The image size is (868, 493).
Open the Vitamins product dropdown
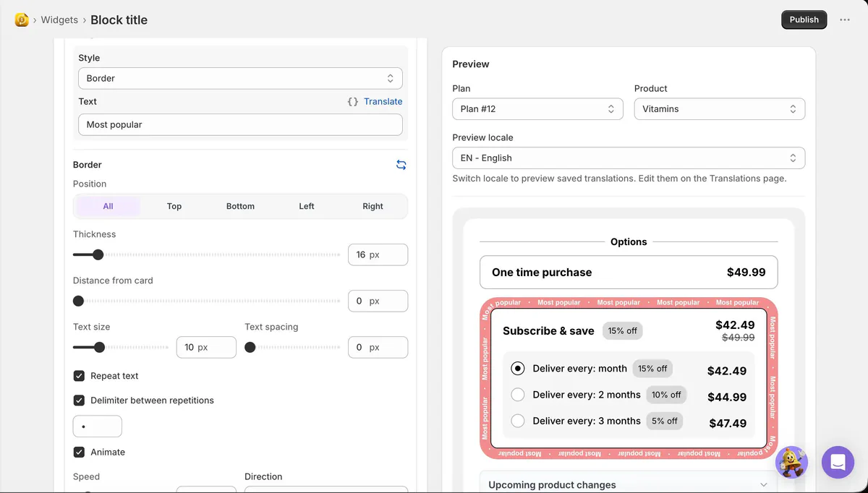point(720,109)
